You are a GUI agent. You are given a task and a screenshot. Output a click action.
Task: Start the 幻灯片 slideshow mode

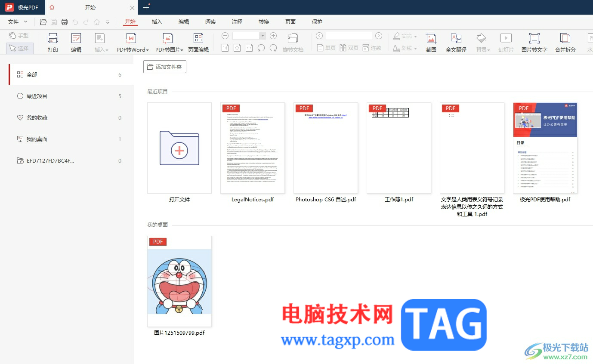pos(506,43)
